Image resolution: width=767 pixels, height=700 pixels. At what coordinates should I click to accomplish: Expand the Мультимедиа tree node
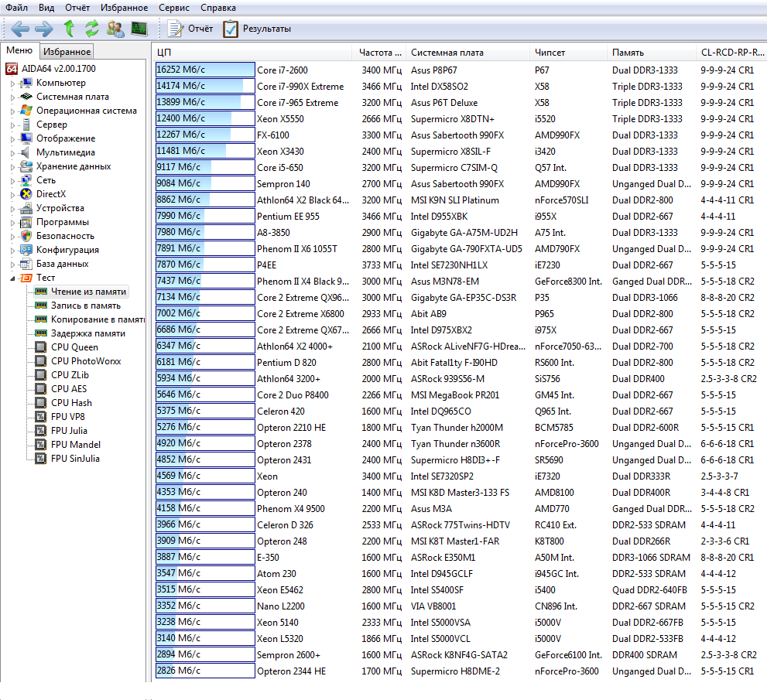click(12, 153)
